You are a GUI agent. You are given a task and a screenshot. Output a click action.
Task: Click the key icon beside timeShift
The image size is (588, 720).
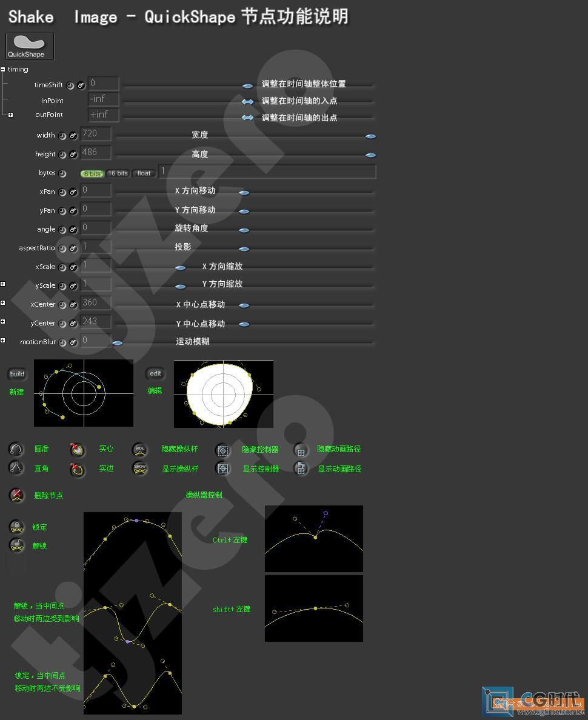coord(81,85)
